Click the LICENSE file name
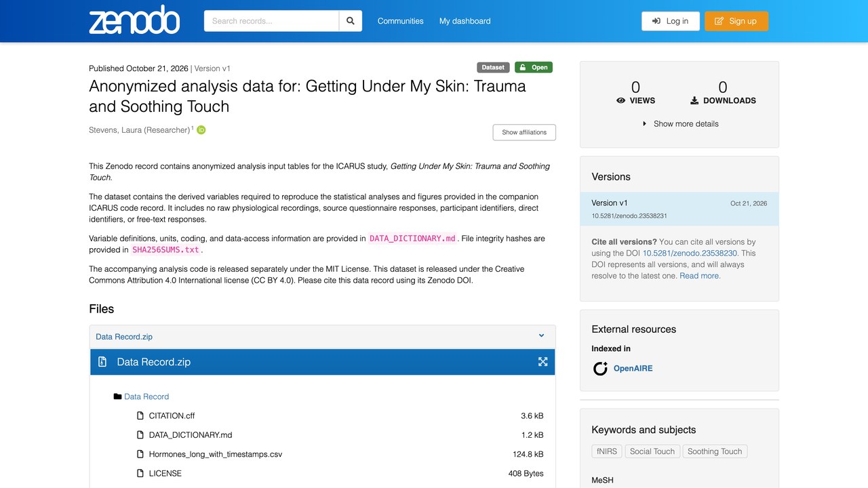The width and height of the screenshot is (868, 488). tap(165, 473)
